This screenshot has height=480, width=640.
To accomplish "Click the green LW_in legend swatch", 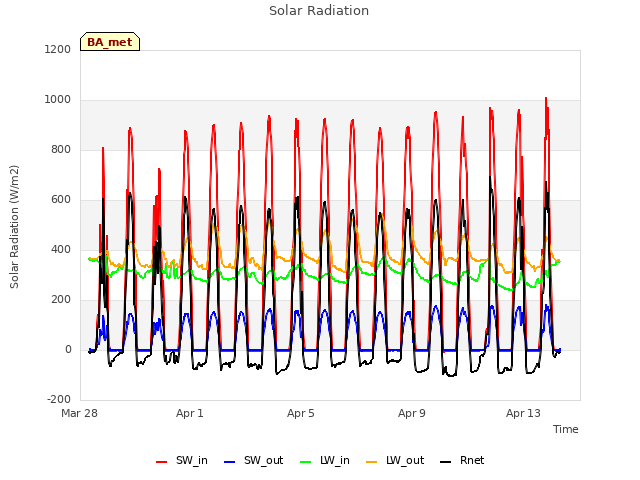I will [x=306, y=462].
